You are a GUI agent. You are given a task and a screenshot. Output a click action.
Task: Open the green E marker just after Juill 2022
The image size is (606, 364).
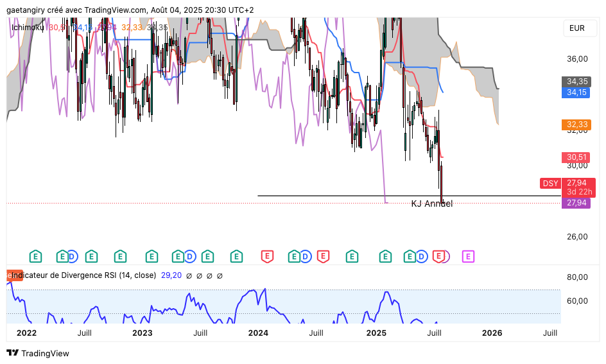pos(91,256)
